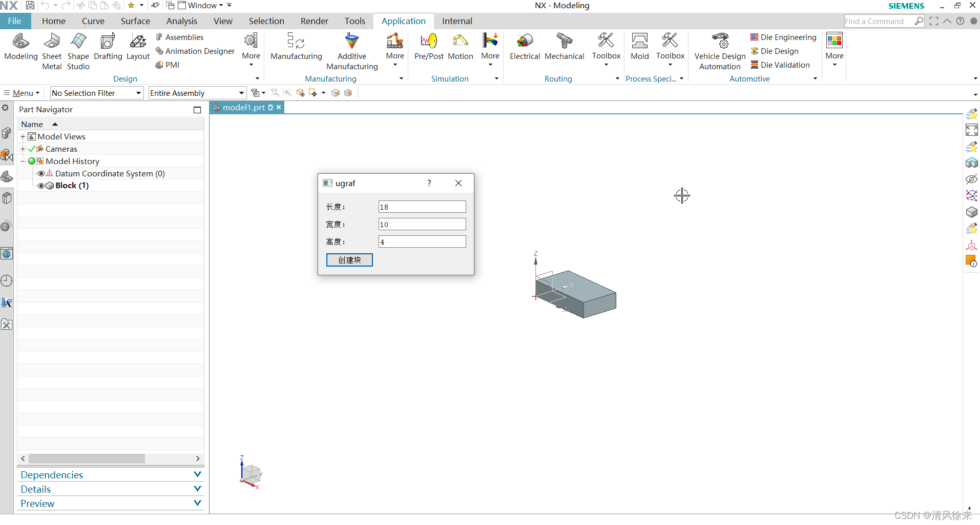Open the Entire Assembly scope dropdown
The width and height of the screenshot is (980, 525).
click(197, 93)
